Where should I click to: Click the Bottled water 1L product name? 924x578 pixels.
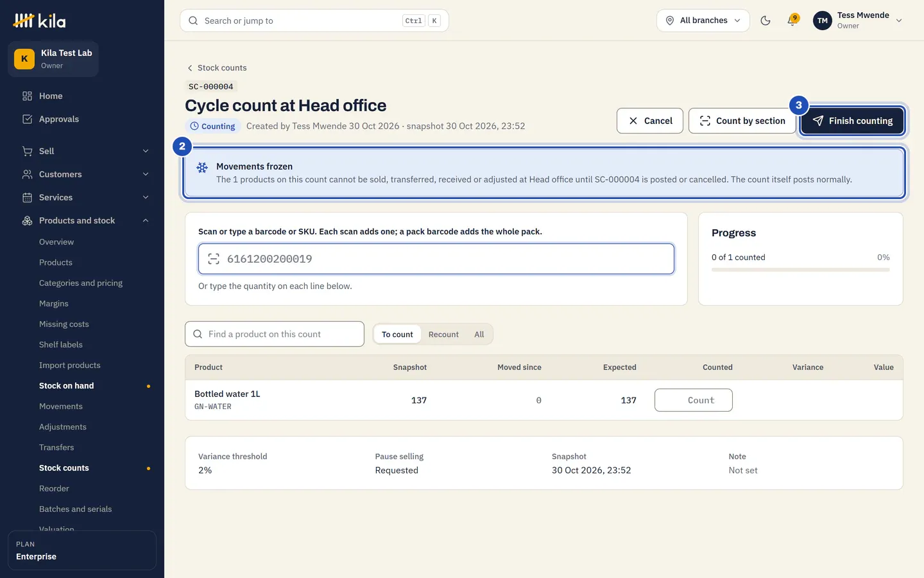(x=227, y=394)
